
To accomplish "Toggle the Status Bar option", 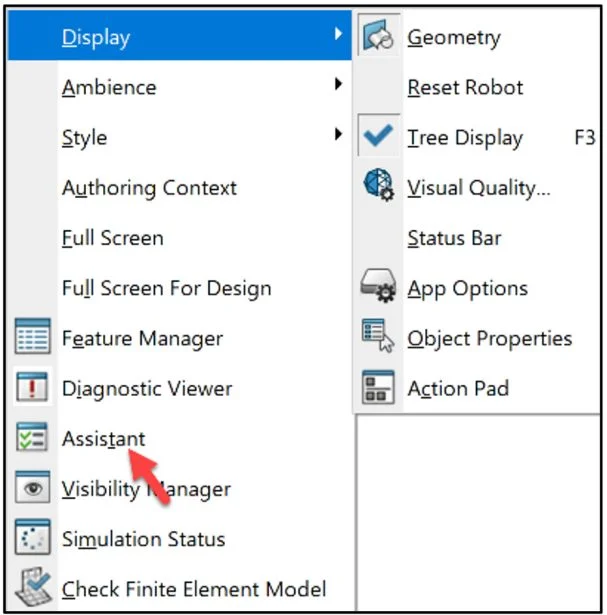I will (454, 238).
